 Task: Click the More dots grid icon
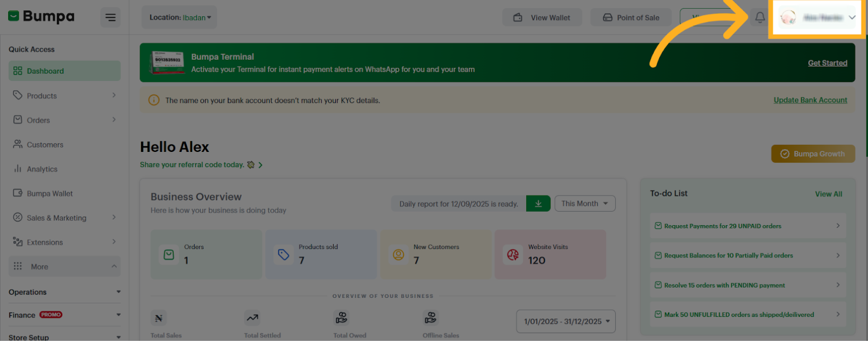(18, 266)
